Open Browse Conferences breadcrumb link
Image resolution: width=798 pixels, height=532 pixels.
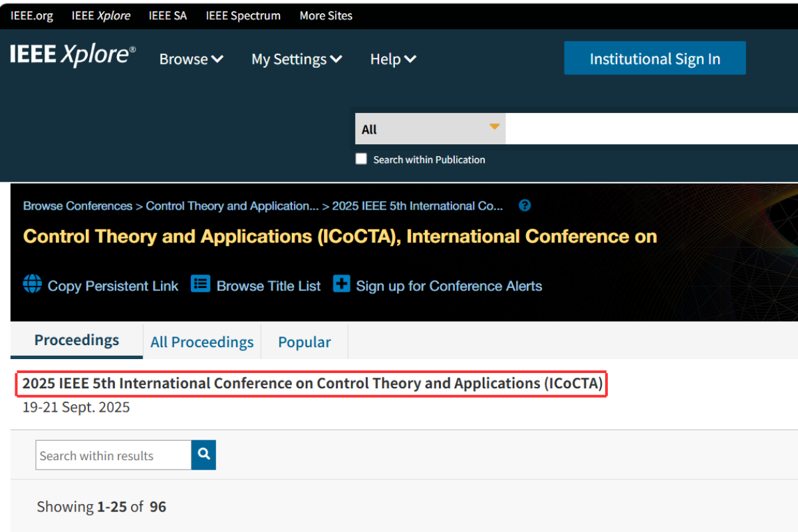(78, 206)
